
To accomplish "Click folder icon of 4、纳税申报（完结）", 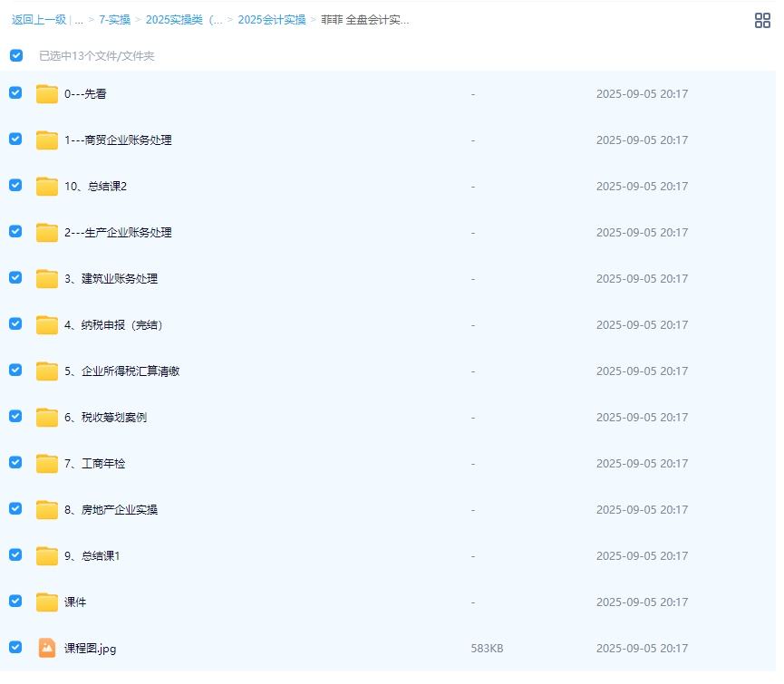I will click(47, 324).
